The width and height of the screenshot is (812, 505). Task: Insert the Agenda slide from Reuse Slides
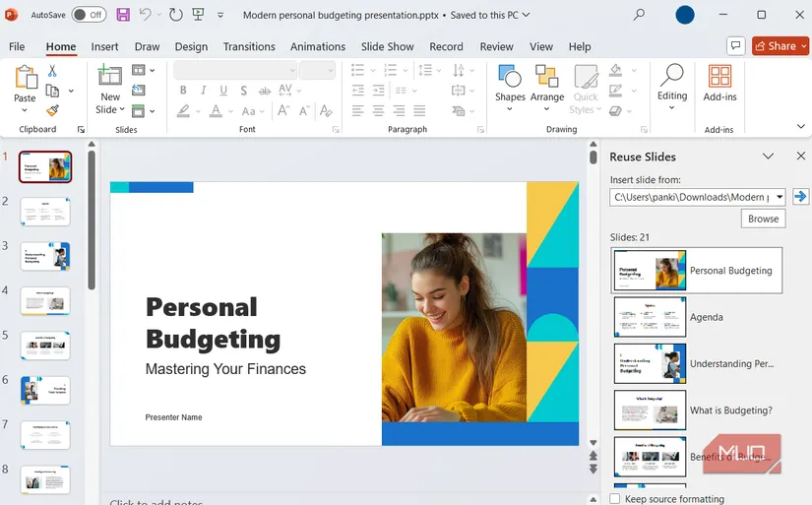[x=697, y=317]
